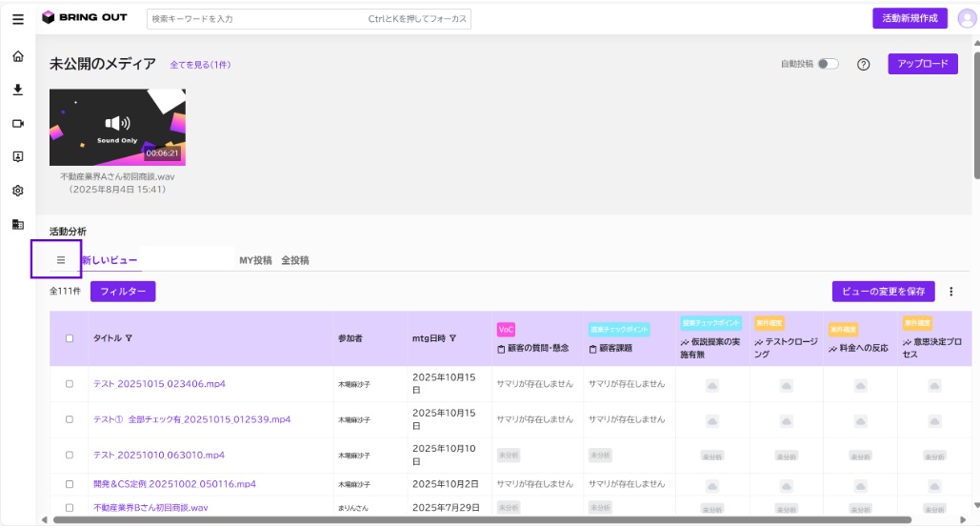Click the horizontal scrollbar under the table

[x=482, y=519]
